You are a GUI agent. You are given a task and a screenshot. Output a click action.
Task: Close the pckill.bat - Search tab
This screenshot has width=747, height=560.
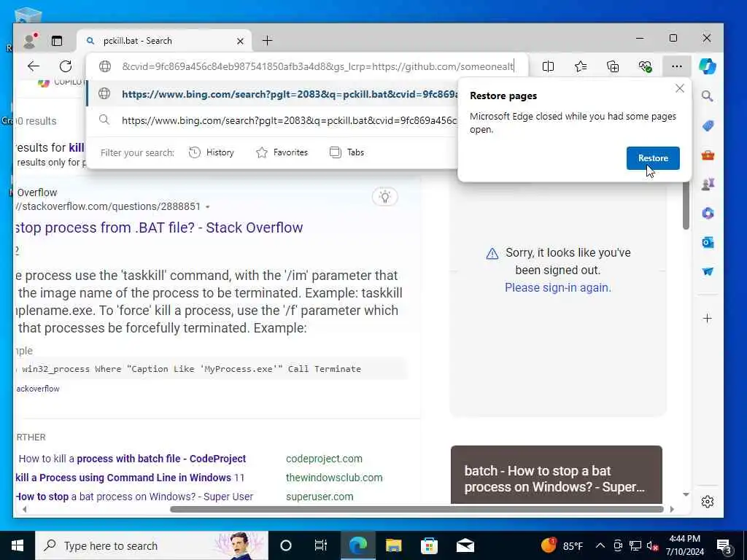[x=240, y=42]
